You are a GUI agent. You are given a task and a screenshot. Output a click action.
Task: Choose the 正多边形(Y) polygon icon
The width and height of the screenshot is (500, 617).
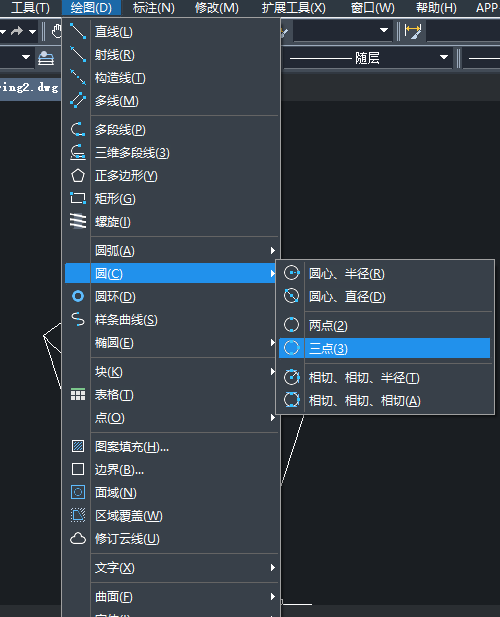pyautogui.click(x=77, y=175)
